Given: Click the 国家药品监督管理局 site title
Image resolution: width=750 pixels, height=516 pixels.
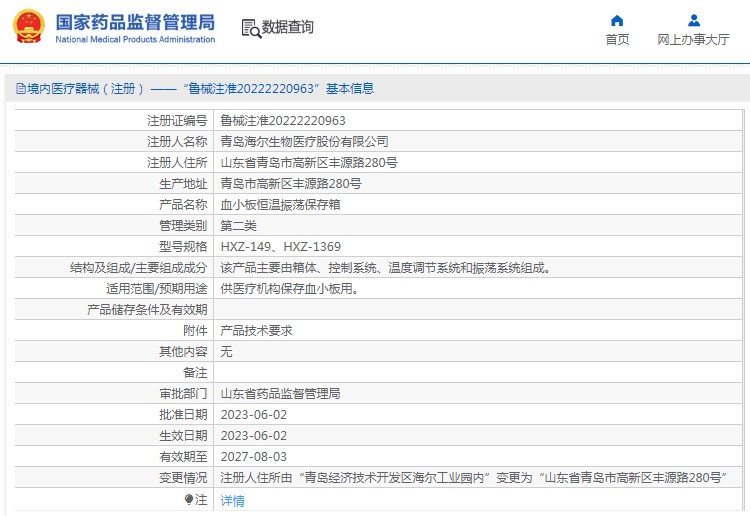Looking at the screenshot, I should [x=134, y=21].
